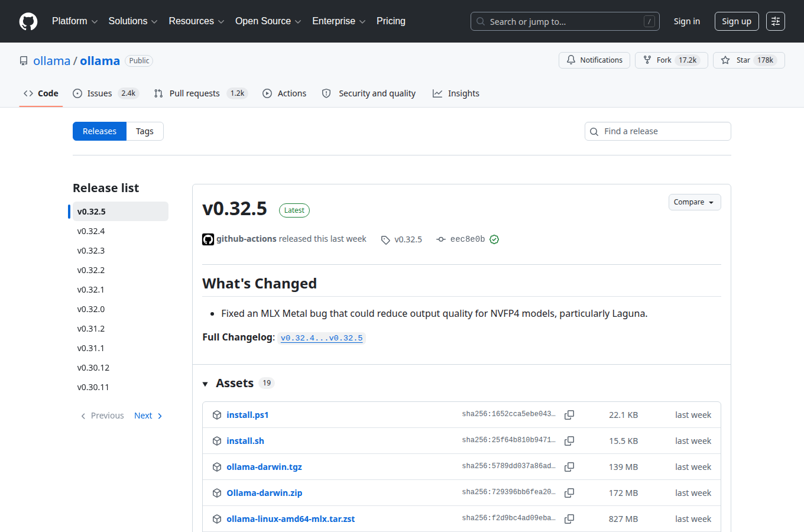Image resolution: width=804 pixels, height=532 pixels.
Task: Copy sha256 for Ollama-darwin.zip
Action: coord(569,493)
